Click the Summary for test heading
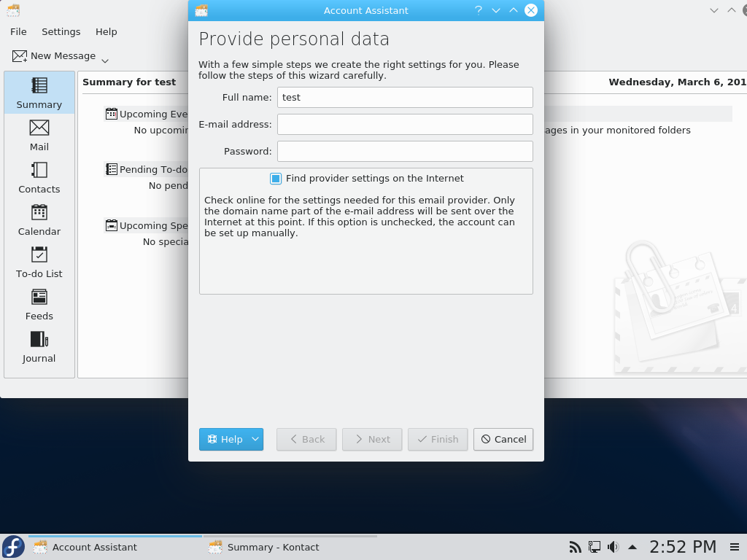Viewport: 747px width, 560px height. pos(129,82)
